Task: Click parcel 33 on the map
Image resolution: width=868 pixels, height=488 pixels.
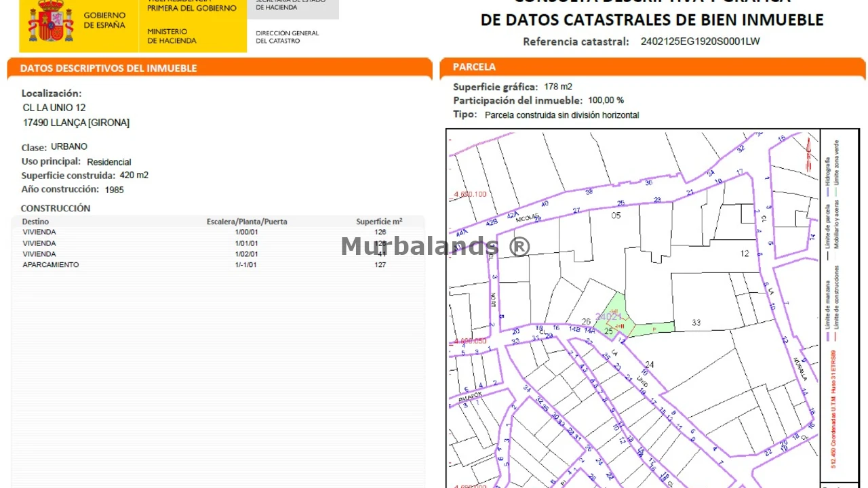Action: [x=696, y=323]
